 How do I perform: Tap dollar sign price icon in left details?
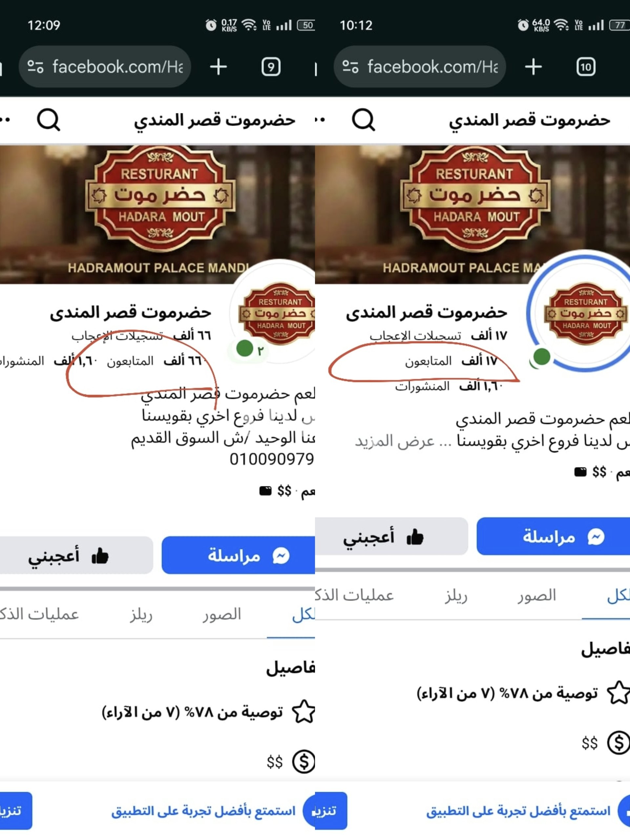coord(304,761)
